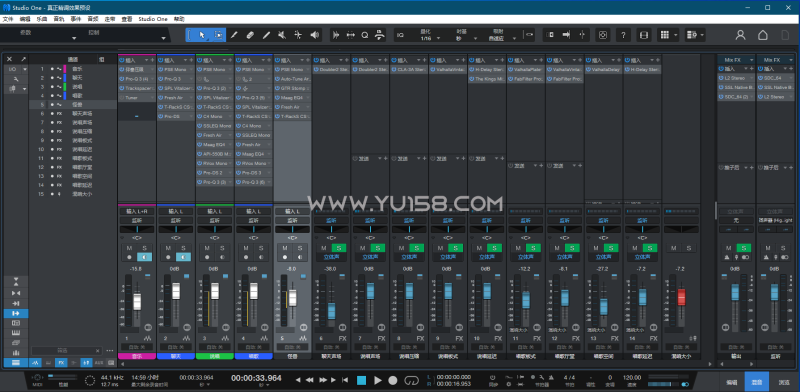Select the Eraser tool
This screenshot has height=392, width=800.
click(250, 35)
